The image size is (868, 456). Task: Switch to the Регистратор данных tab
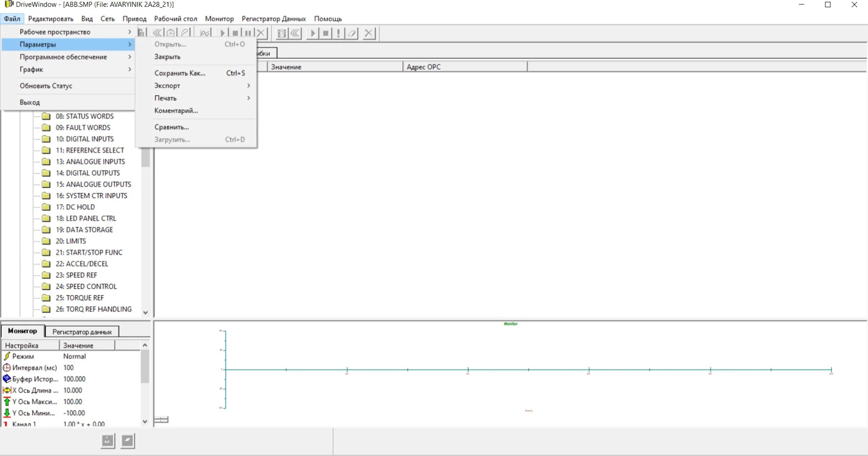click(x=81, y=331)
